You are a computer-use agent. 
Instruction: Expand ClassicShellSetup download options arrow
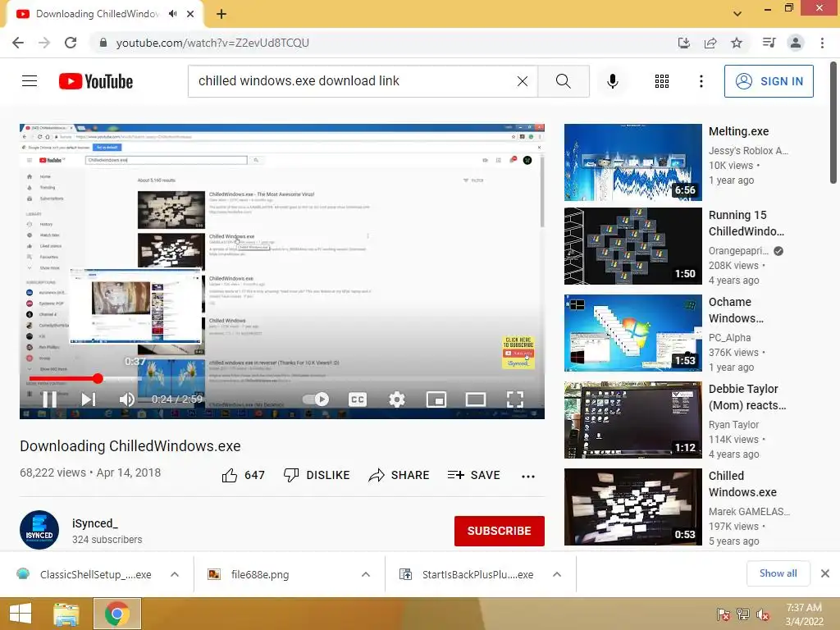click(x=175, y=574)
